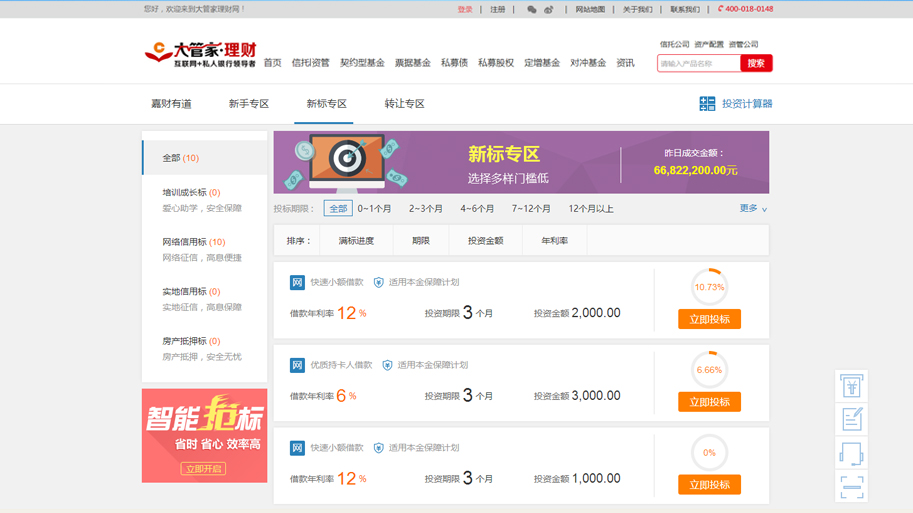This screenshot has width=913, height=513.
Task: Sort by 期限
Action: [x=421, y=240]
